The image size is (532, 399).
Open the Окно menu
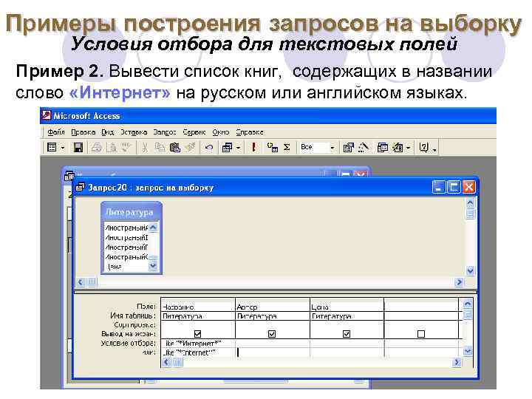221,132
